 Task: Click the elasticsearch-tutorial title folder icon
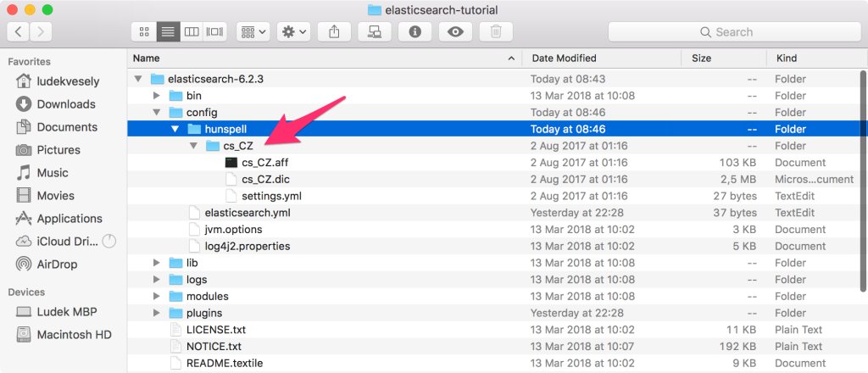click(x=375, y=10)
